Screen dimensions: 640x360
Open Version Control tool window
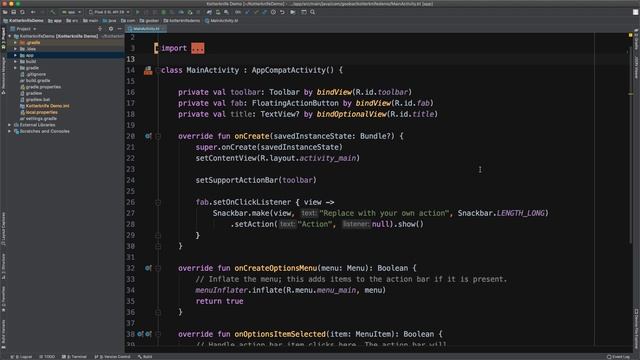coord(112,357)
